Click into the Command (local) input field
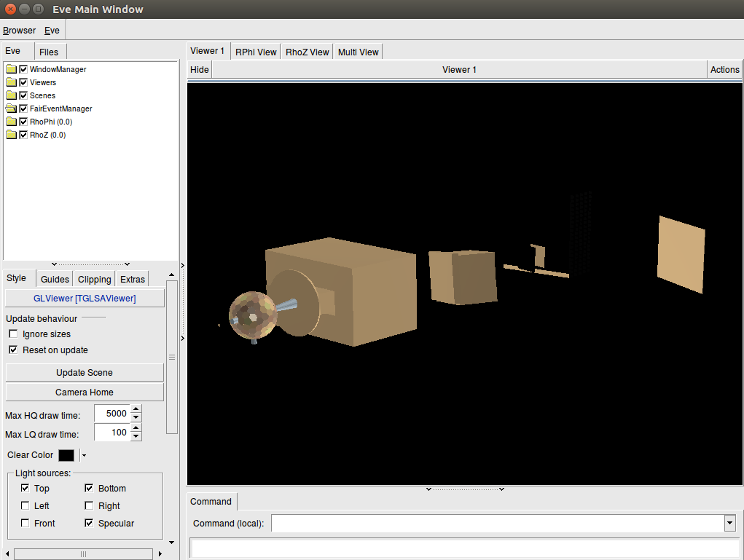The image size is (744, 560). [497, 523]
